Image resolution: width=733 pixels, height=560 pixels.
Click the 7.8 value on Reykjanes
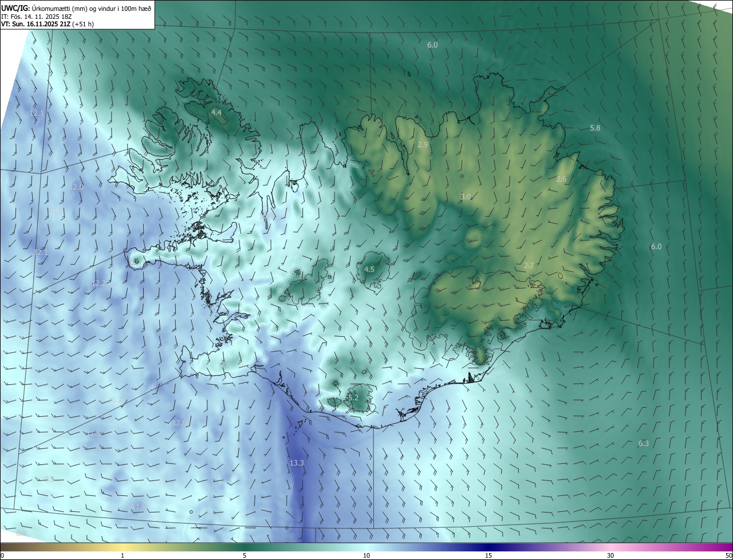click(225, 364)
